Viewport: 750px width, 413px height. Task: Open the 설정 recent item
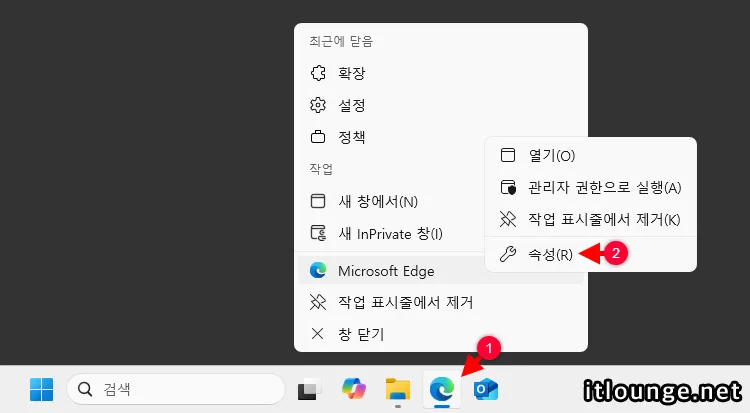point(440,105)
